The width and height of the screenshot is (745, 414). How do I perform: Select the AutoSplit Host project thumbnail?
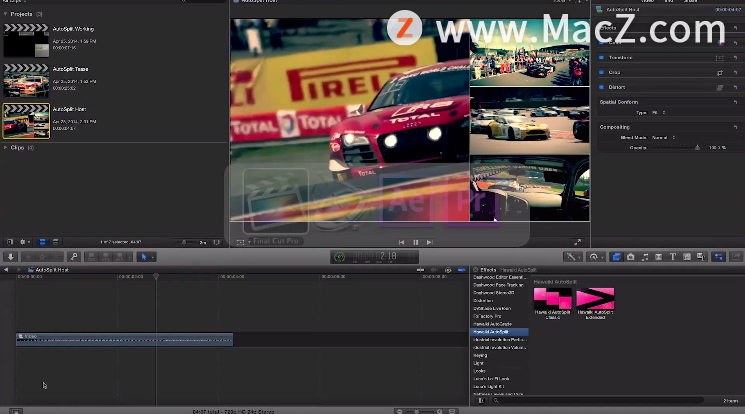click(x=26, y=121)
